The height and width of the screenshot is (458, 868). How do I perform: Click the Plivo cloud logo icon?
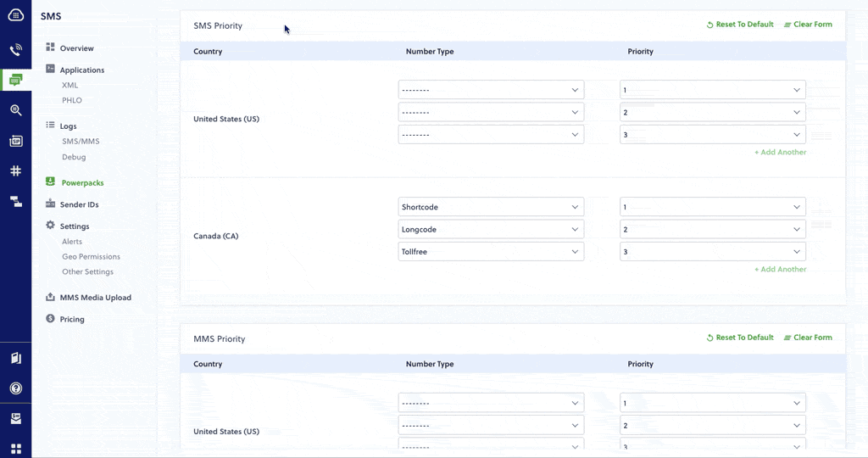(x=15, y=15)
